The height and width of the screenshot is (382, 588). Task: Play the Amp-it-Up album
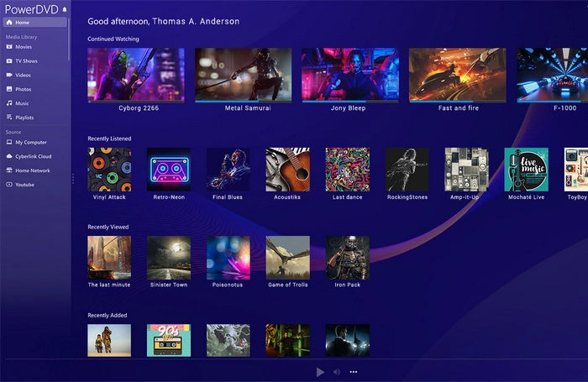pos(466,170)
